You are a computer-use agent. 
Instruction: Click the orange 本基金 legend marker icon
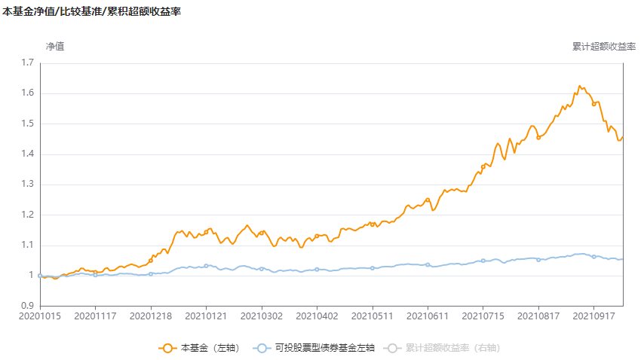click(168, 348)
